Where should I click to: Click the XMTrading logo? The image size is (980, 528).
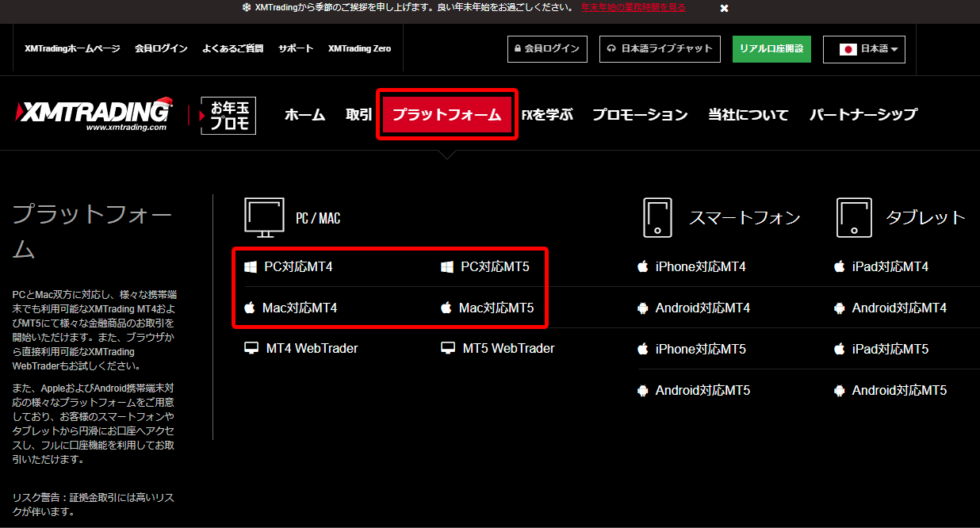point(94,113)
